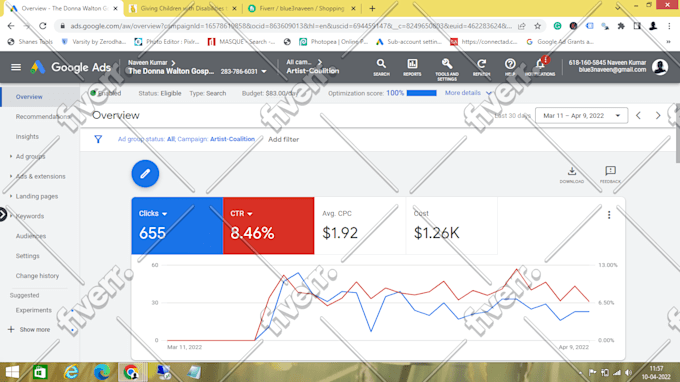Screen dimensions: 680x382
Task: Reload the browser page
Action: tap(42, 26)
